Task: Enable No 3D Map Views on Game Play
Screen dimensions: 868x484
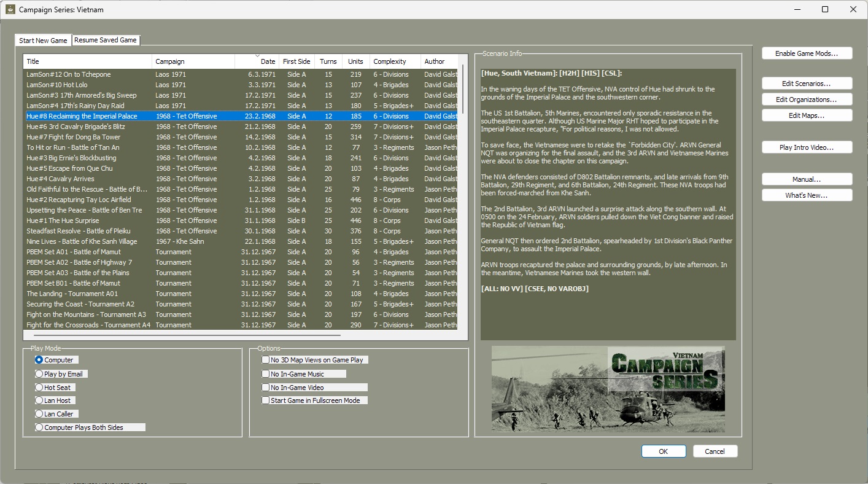Action: point(266,360)
